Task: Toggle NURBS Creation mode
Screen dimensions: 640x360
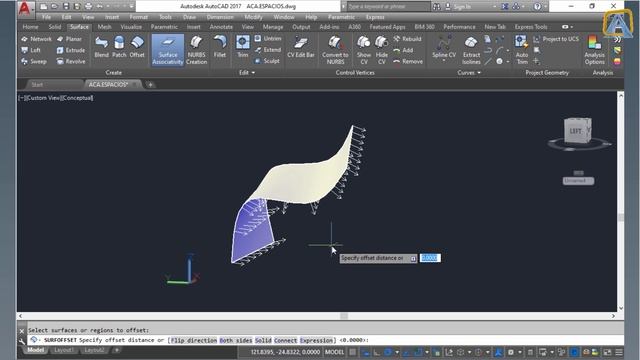Action: [196, 50]
